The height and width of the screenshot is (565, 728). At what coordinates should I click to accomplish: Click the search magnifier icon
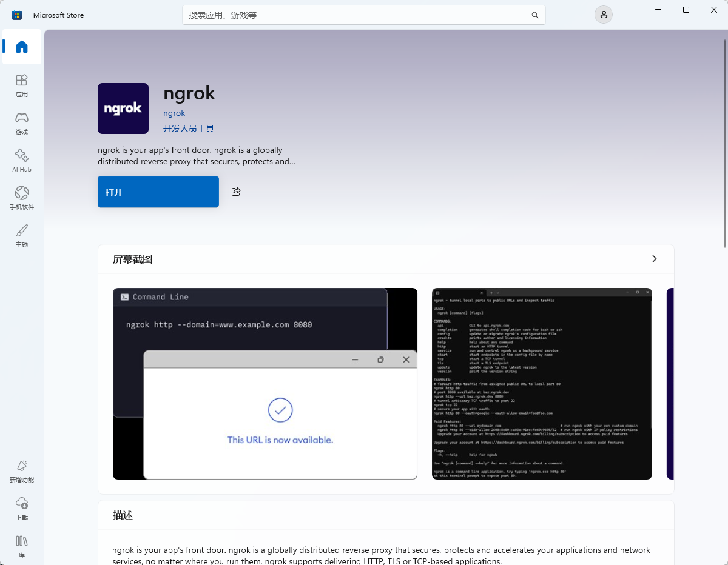(x=534, y=15)
